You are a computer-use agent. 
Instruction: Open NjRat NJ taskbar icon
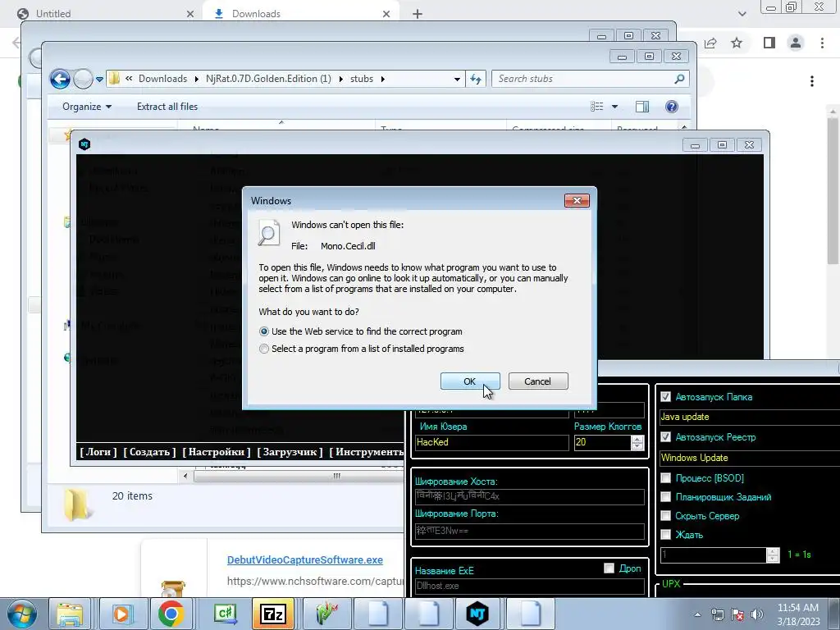click(x=477, y=614)
